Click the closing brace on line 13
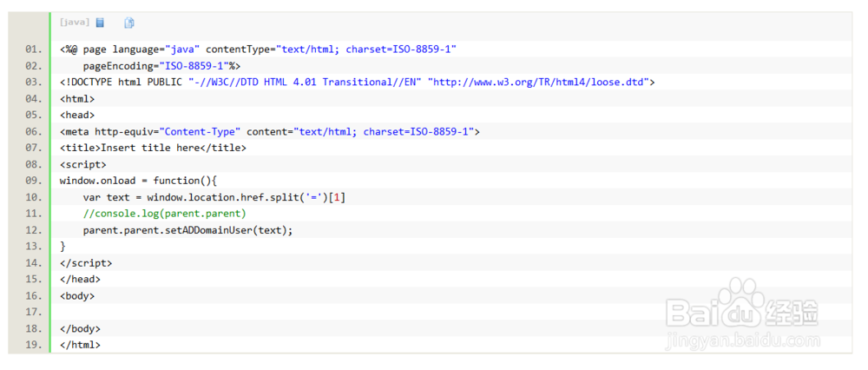Viewport: 868px width, 370px height. [62, 246]
